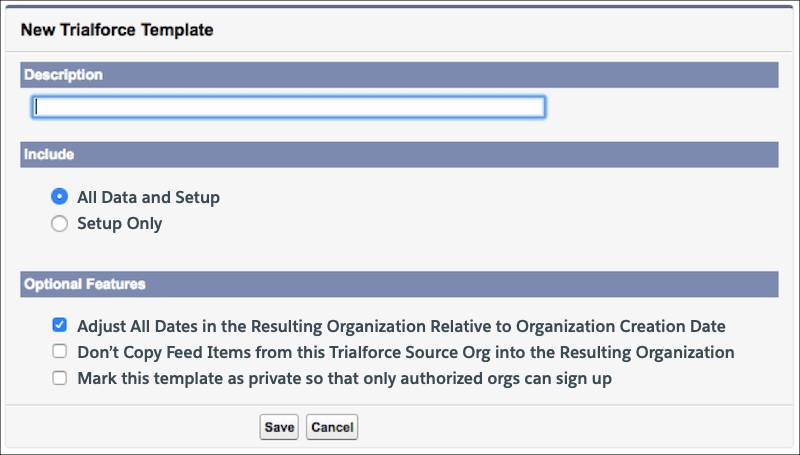800x455 pixels.
Task: Click the words 'Trialforce Source Org'
Action: click(410, 352)
